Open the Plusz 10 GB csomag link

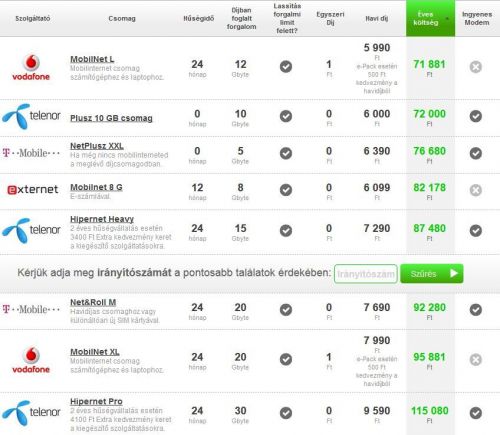111,118
